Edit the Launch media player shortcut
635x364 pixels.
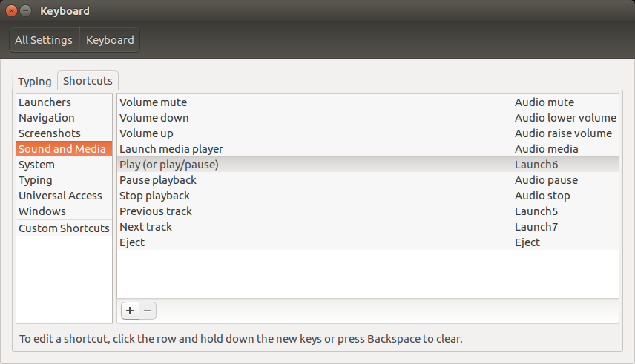click(x=368, y=149)
